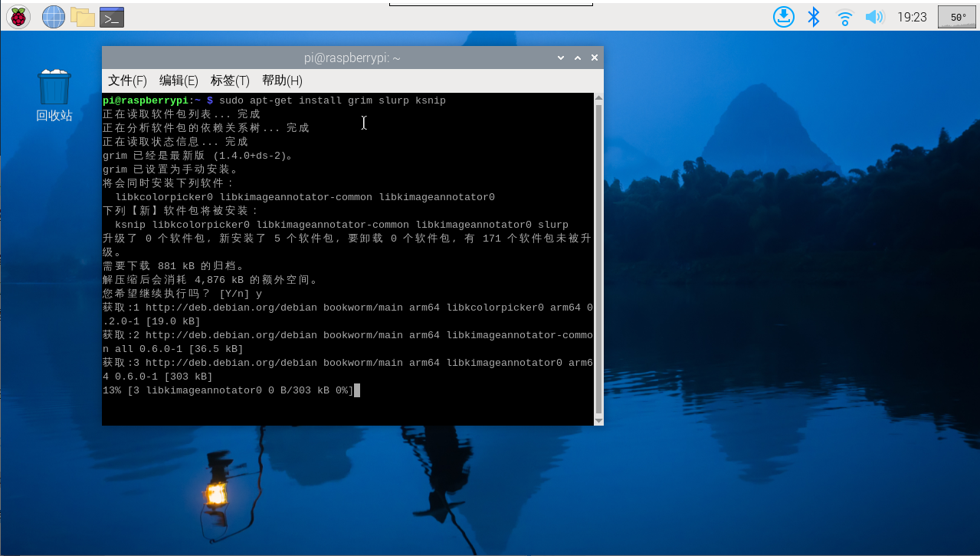Image resolution: width=980 pixels, height=556 pixels.
Task: Open the Raspberry Pi applications menu
Action: (18, 16)
